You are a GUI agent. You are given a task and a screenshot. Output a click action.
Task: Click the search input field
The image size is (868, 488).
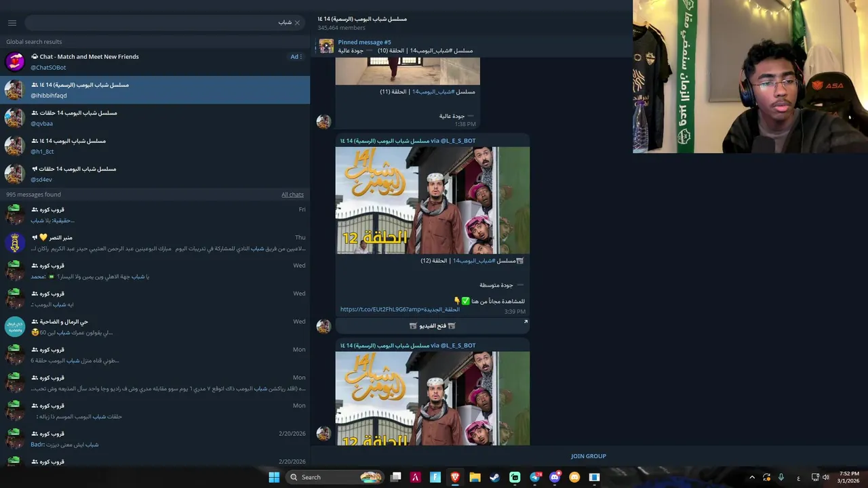(x=164, y=22)
